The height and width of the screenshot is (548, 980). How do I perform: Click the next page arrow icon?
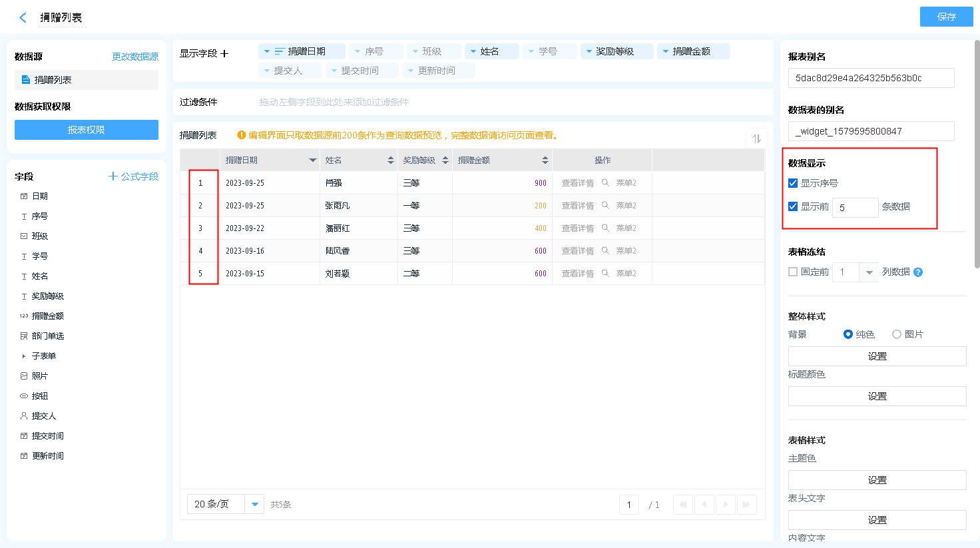726,505
